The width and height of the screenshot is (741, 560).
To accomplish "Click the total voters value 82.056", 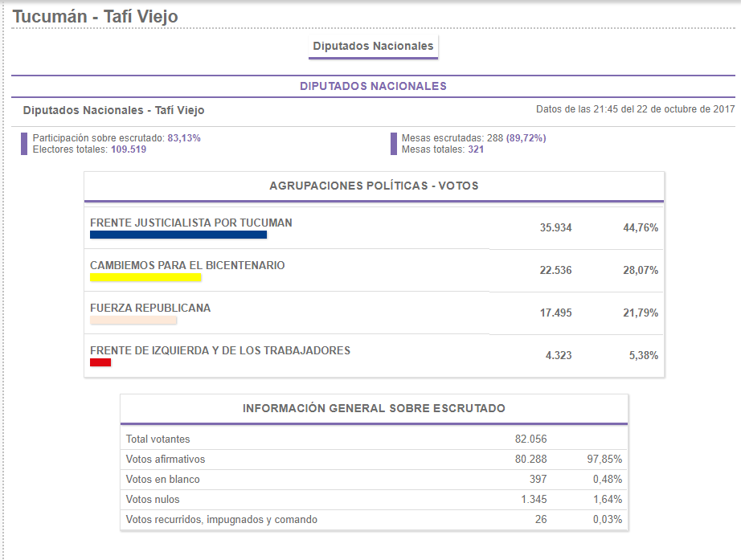I will point(530,439).
